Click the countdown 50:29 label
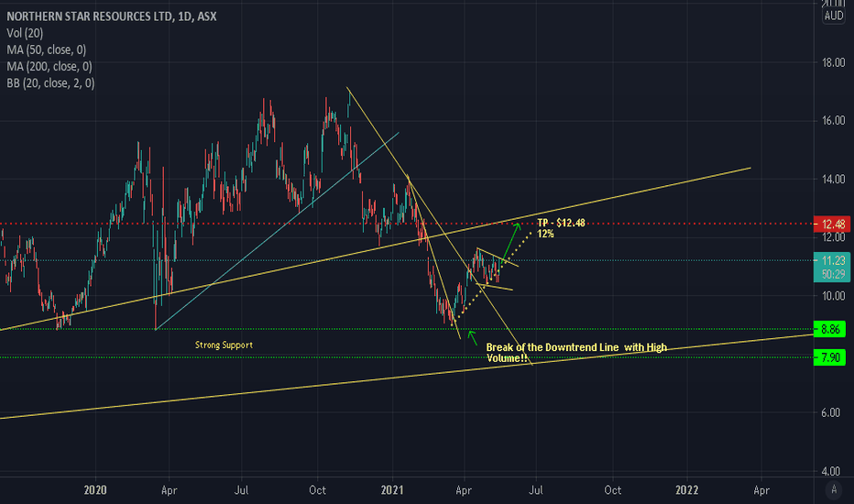The image size is (854, 504). (833, 274)
